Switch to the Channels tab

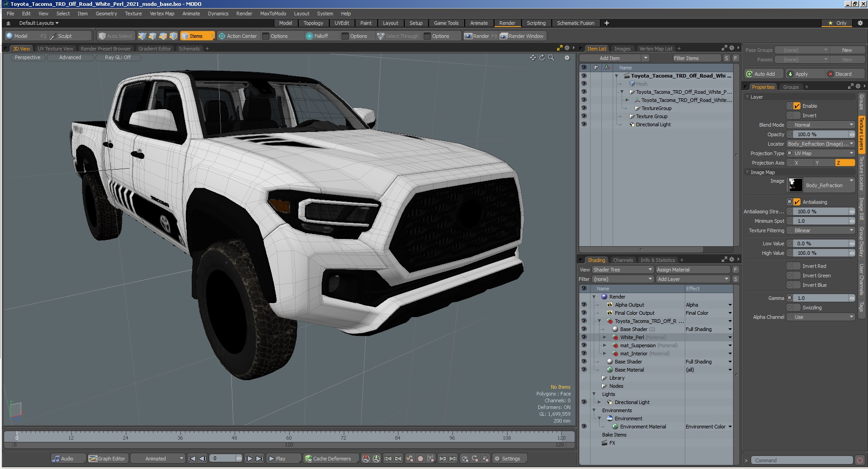tap(623, 260)
